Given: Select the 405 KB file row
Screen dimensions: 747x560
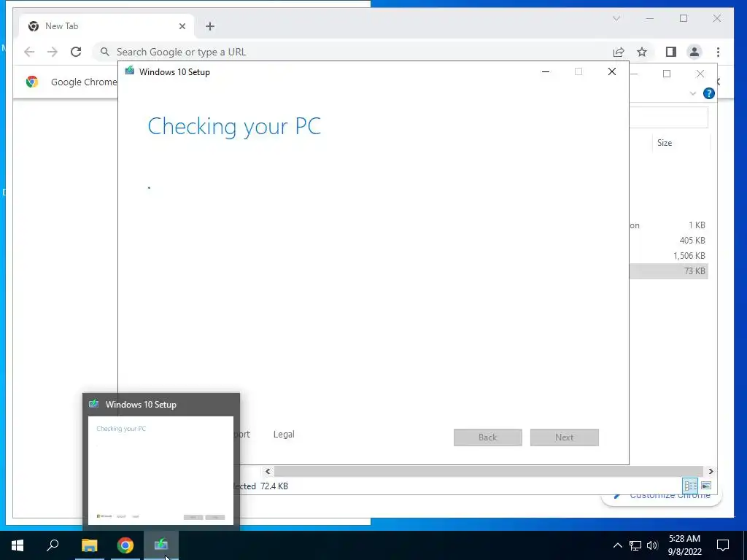Looking at the screenshot, I should [668, 241].
